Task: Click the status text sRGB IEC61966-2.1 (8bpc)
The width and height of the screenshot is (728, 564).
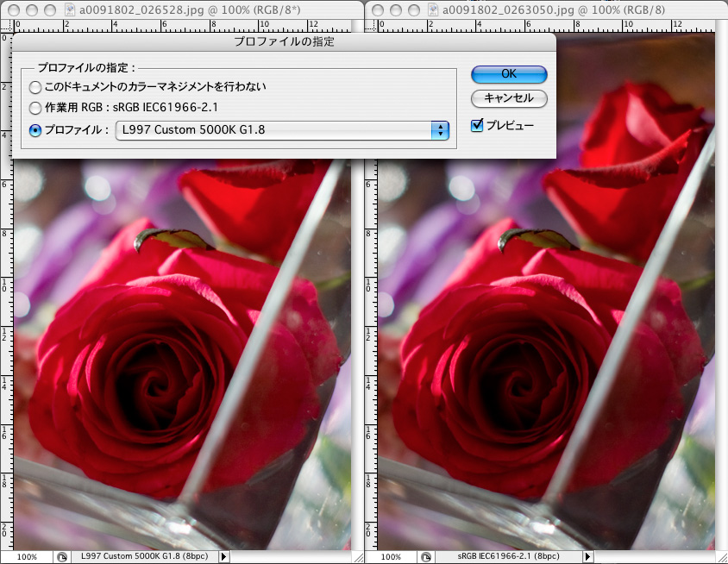Action: 508,556
